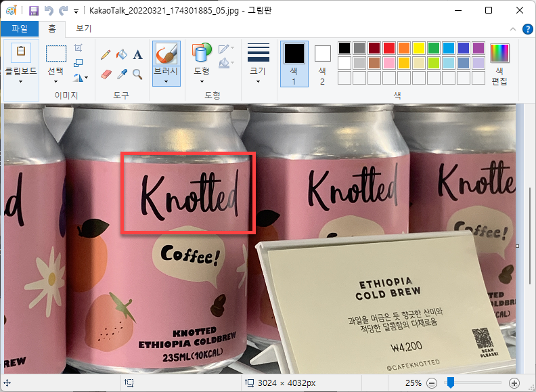This screenshot has width=536, height=392.
Task: Expand the Rotate dropdown arrow
Action: point(86,78)
